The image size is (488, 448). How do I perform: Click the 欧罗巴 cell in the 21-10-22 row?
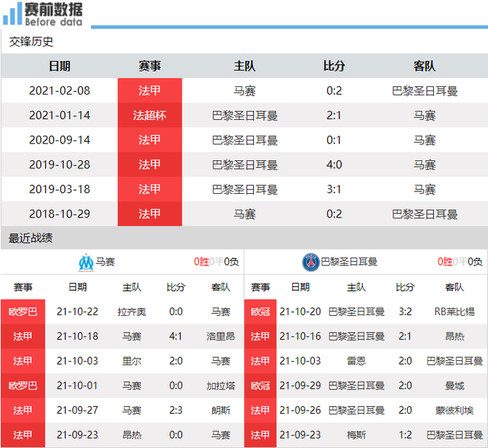coord(23,311)
